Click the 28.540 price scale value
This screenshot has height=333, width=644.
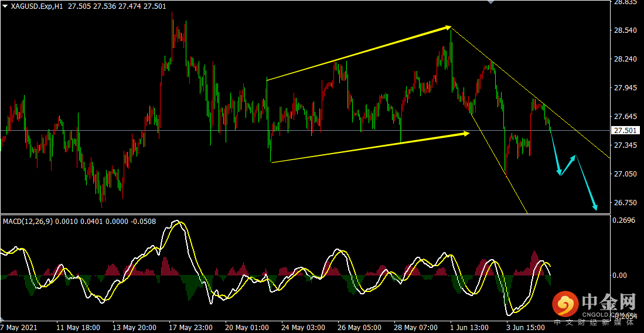tap(625, 31)
